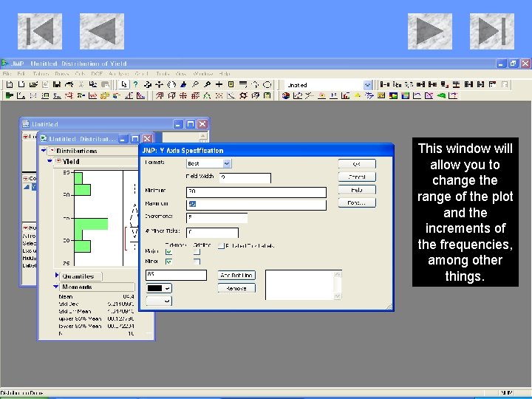This screenshot has width=532, height=399.
Task: Open the Format dropdown showing Best
Action: (227, 163)
